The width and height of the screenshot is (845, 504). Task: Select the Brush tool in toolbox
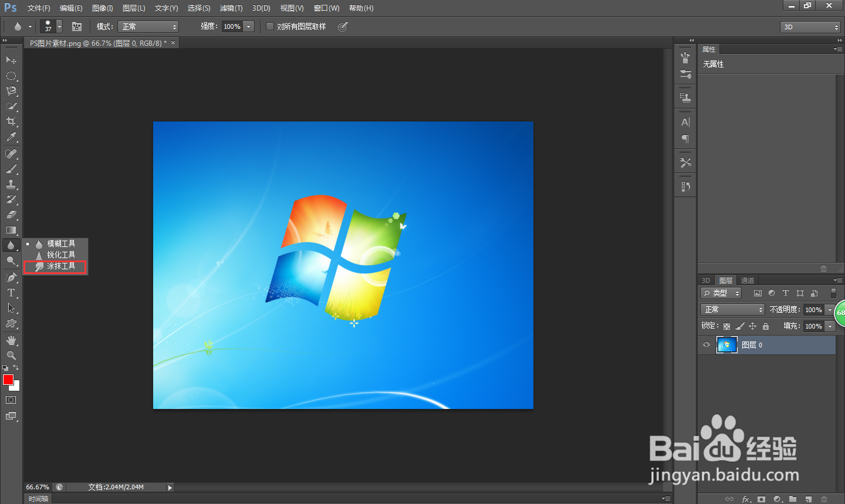pos(11,169)
